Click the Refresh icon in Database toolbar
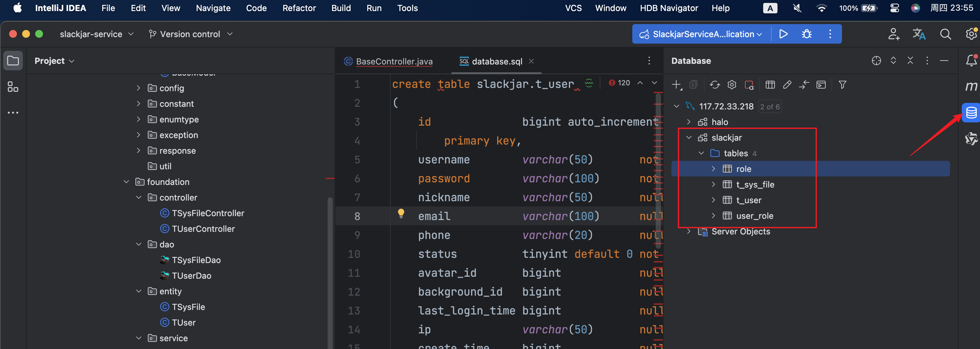 [714, 85]
